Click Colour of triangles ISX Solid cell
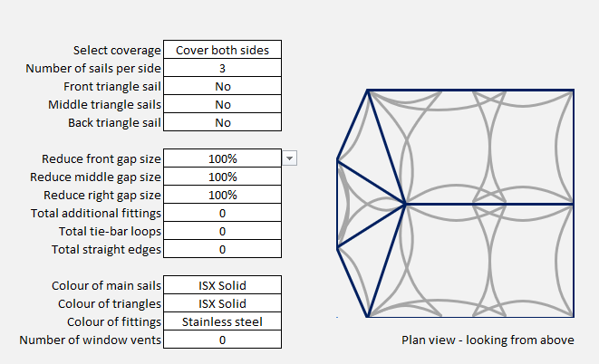 coord(222,303)
